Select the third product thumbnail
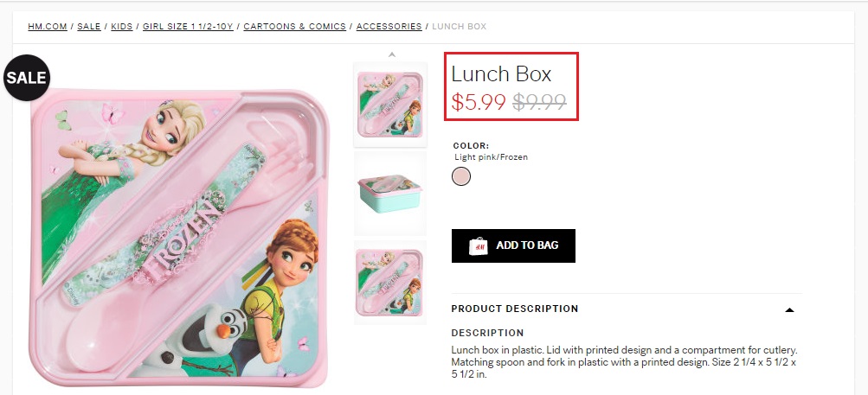The image size is (868, 395). (390, 282)
